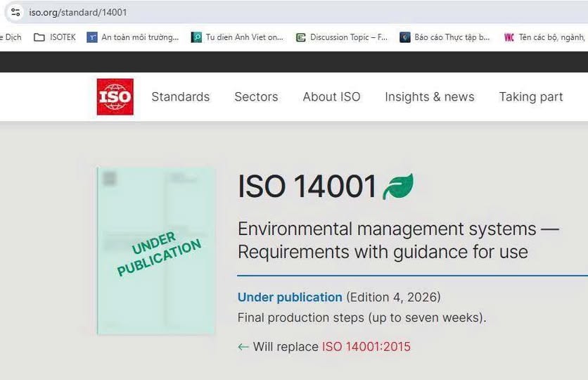Screen dimensions: 588x380
Task: Open the Sectors menu
Action: point(256,97)
